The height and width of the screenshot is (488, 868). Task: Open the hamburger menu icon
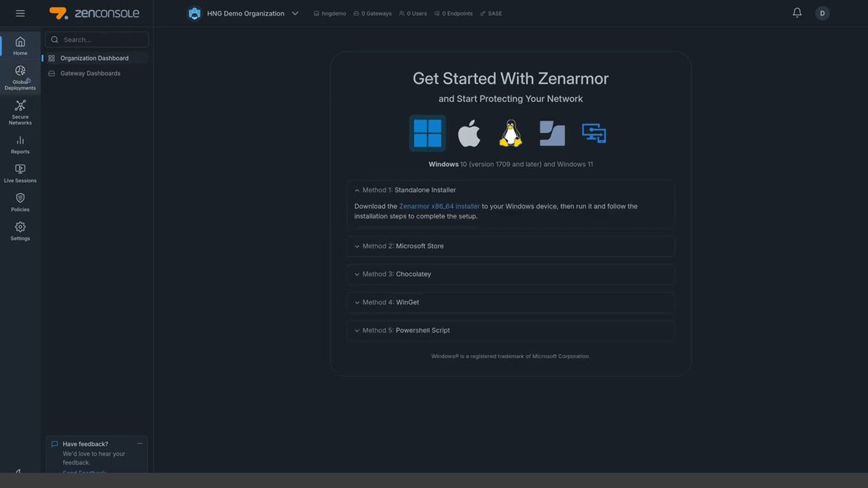[20, 13]
